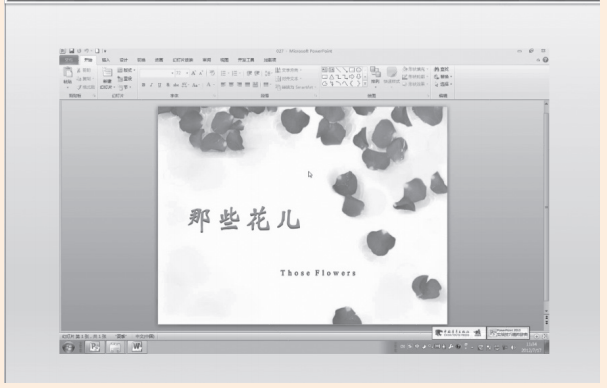Select the Triangle shape in gallery
Image resolution: width=607 pixels, height=388 pixels.
coord(332,77)
